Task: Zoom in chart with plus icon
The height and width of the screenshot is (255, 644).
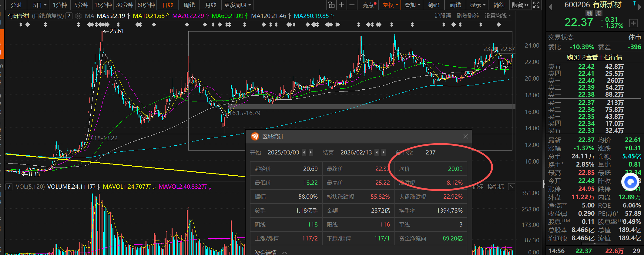Action: [342, 5]
